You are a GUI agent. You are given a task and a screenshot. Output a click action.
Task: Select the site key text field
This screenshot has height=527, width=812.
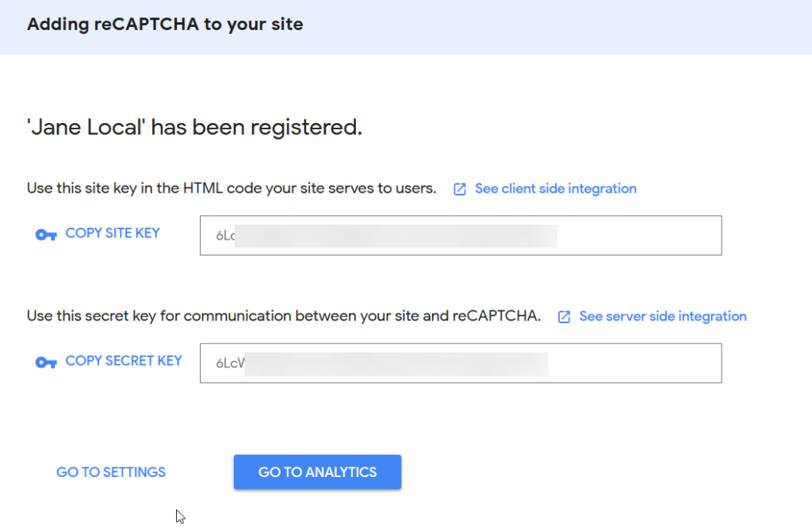(x=461, y=235)
